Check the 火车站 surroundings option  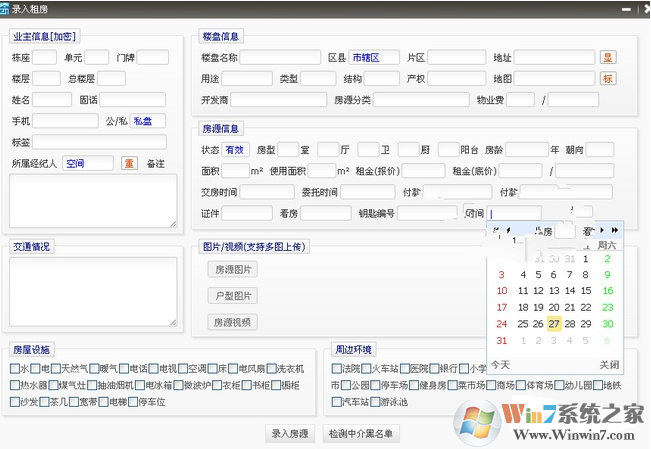[x=367, y=369]
